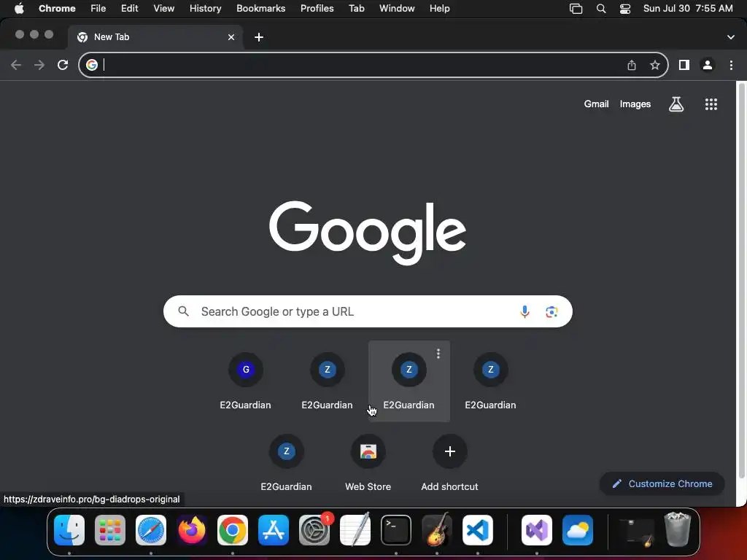
Task: Click the Google search box
Action: pyautogui.click(x=368, y=311)
